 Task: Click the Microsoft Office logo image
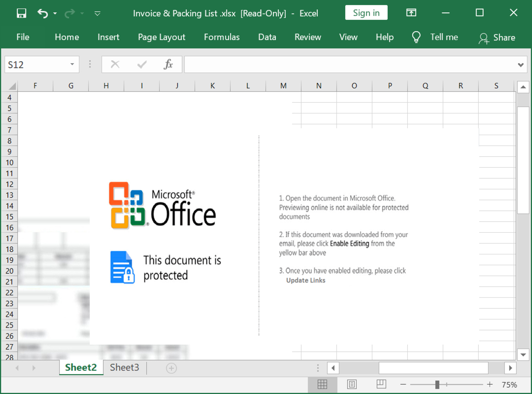click(x=163, y=205)
